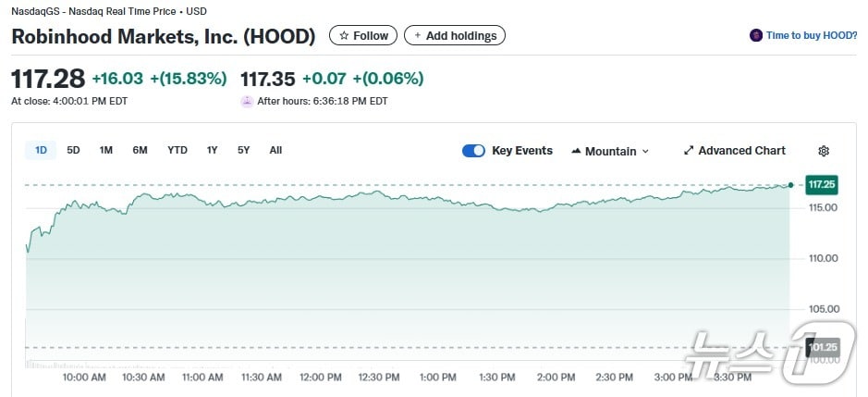
Task: Click the plus icon in Add holdings
Action: 417,36
